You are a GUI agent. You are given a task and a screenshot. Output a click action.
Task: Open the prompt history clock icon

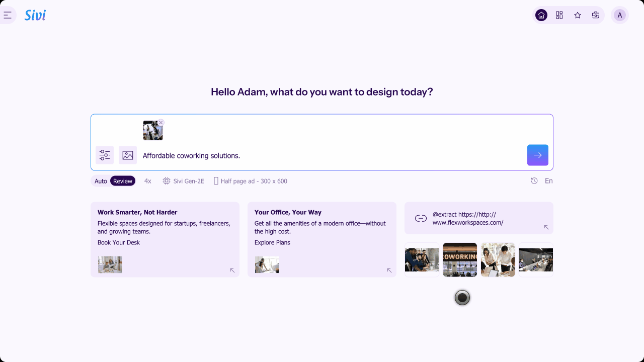point(534,181)
